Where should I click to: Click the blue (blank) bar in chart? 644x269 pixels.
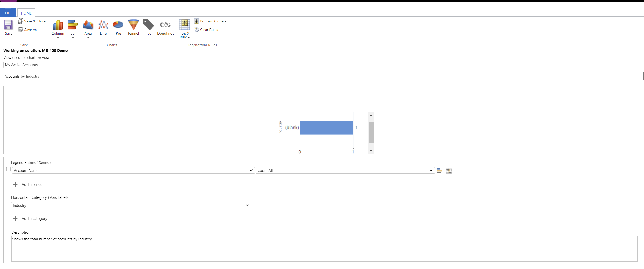click(x=326, y=128)
